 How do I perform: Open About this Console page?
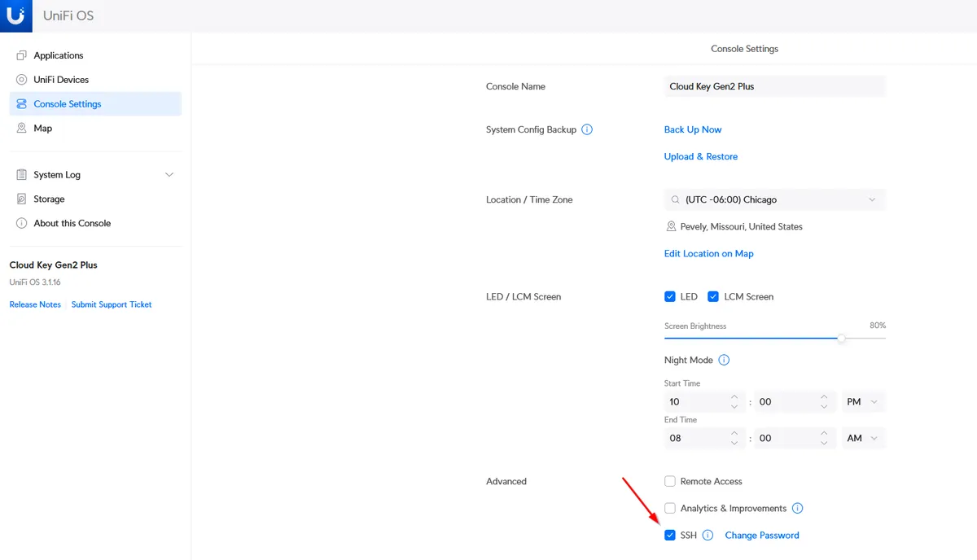pyautogui.click(x=95, y=223)
